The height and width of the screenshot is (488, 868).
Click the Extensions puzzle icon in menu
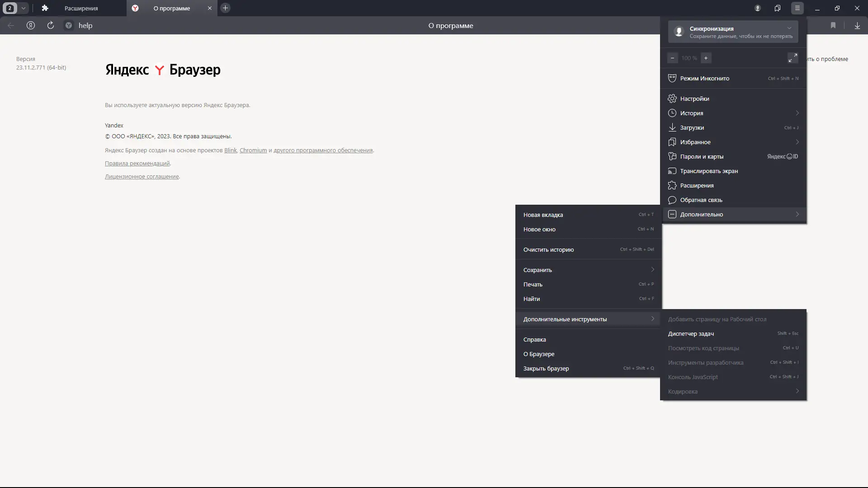point(672,185)
